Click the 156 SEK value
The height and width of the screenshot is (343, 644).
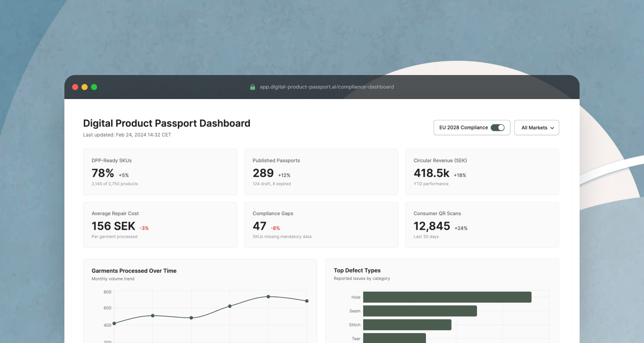113,226
